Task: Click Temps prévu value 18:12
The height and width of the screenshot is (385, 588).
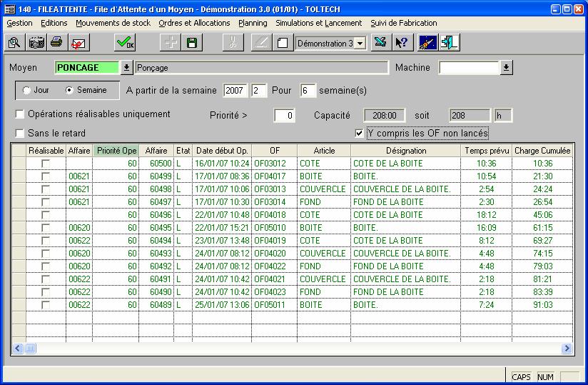Action: pyautogui.click(x=487, y=215)
